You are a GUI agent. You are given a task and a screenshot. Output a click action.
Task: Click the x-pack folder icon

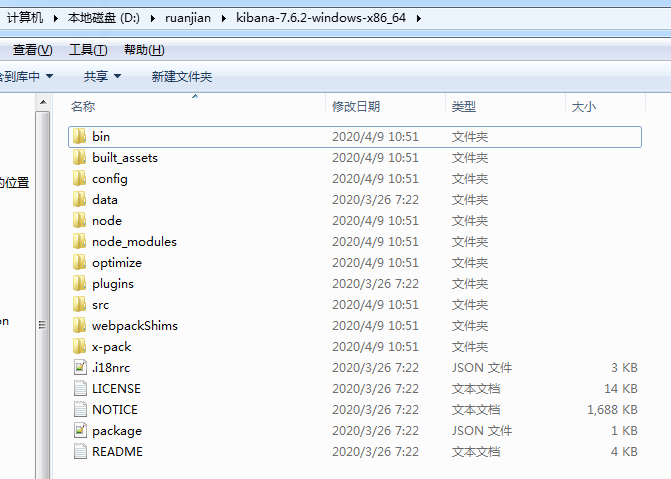coord(80,346)
